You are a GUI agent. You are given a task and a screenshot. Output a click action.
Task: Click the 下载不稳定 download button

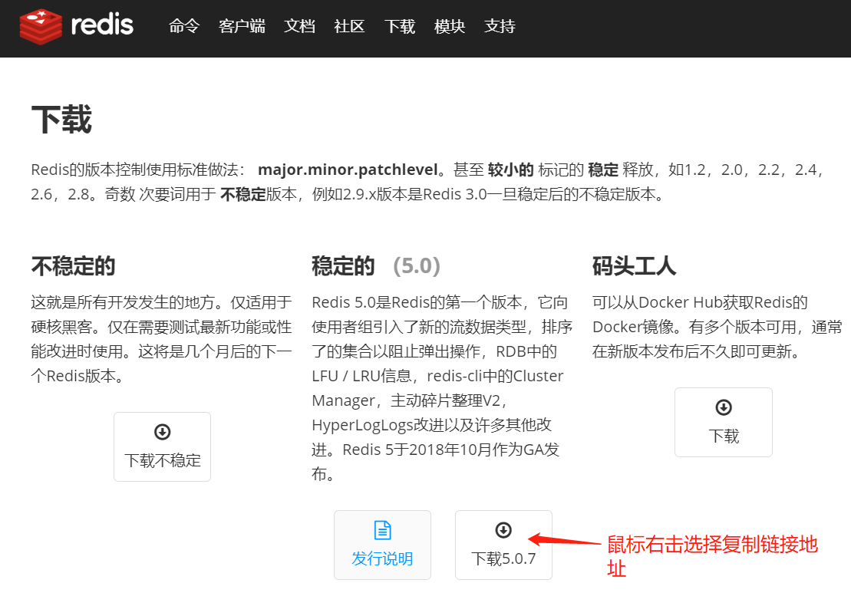coord(162,446)
